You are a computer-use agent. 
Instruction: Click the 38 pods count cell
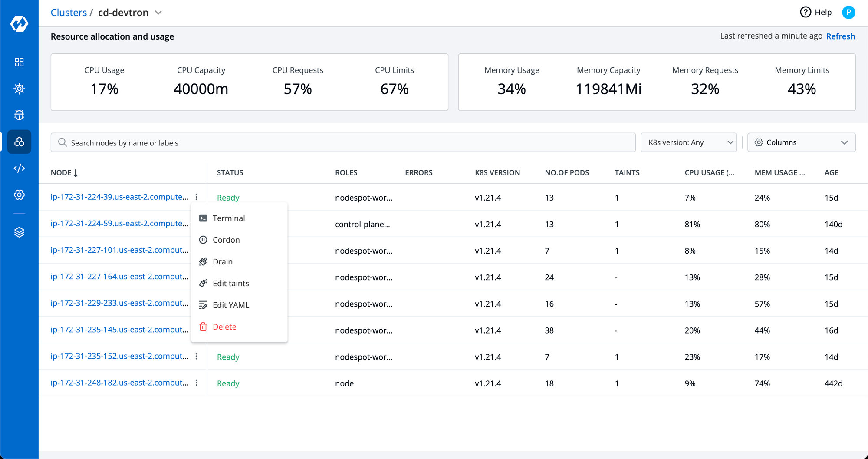point(549,330)
